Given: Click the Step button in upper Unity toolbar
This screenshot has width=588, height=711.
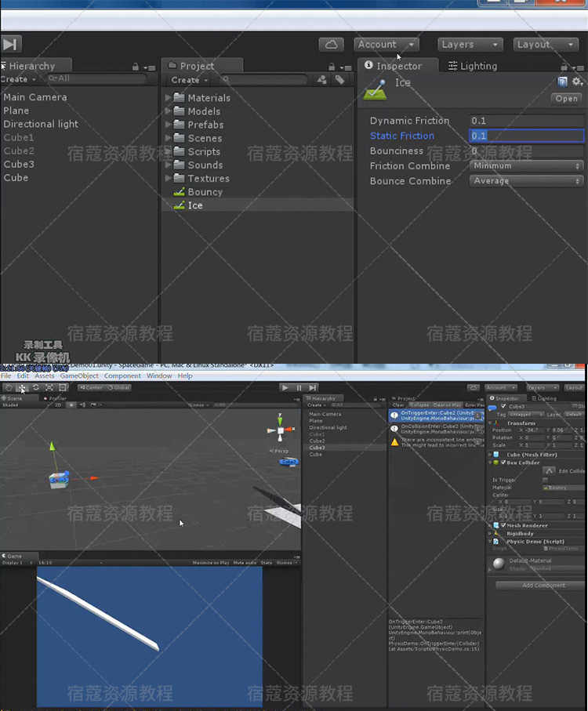Looking at the screenshot, I should [11, 44].
